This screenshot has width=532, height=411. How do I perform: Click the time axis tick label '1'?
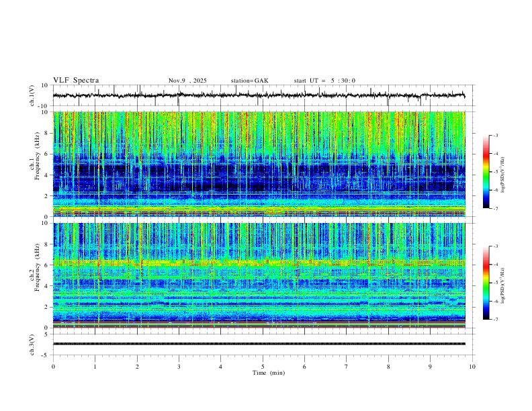pos(95,367)
